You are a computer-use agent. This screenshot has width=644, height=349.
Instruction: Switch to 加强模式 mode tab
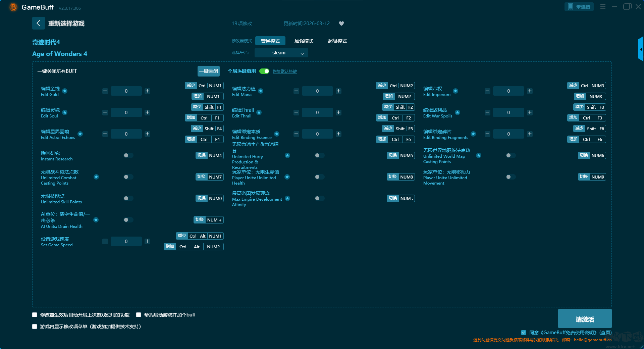[304, 41]
